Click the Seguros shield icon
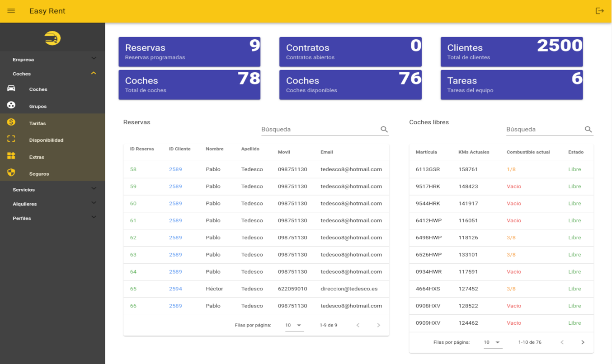The image size is (612, 364). (x=11, y=173)
